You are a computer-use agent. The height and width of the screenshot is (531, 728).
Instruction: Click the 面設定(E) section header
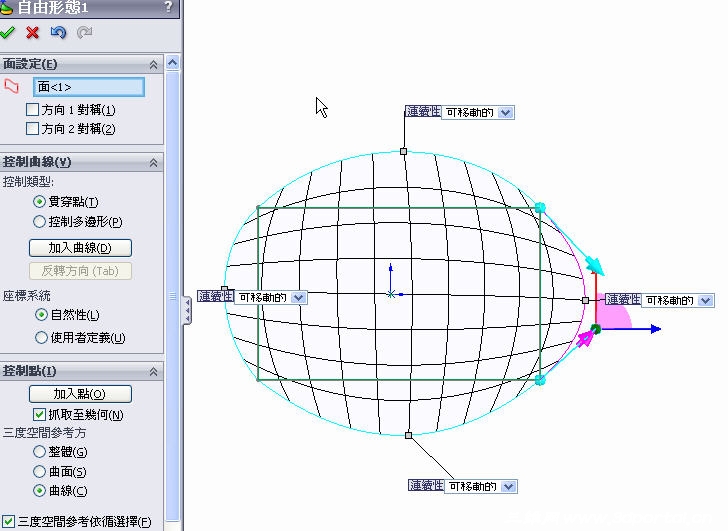click(x=81, y=64)
